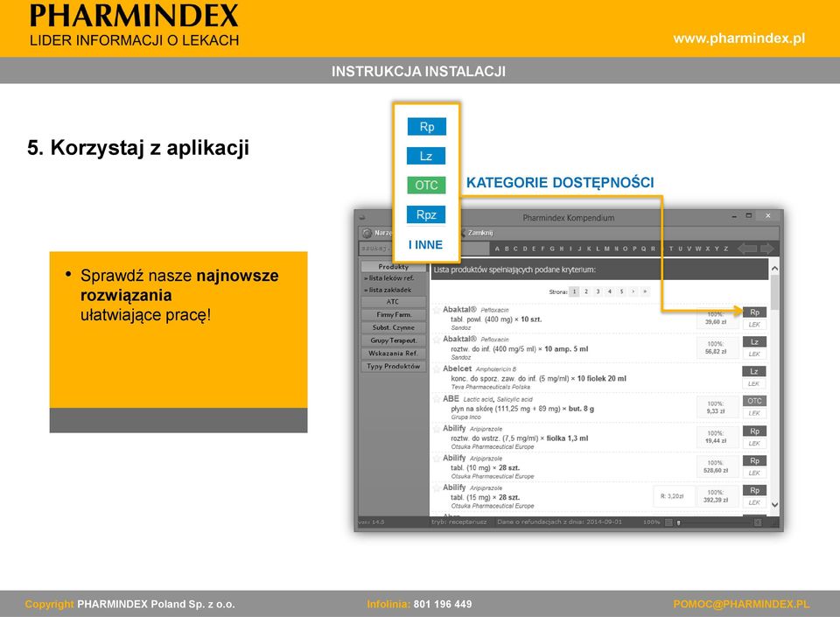
Task: Switch to the Wskazania Ref. section
Action: [x=393, y=354]
